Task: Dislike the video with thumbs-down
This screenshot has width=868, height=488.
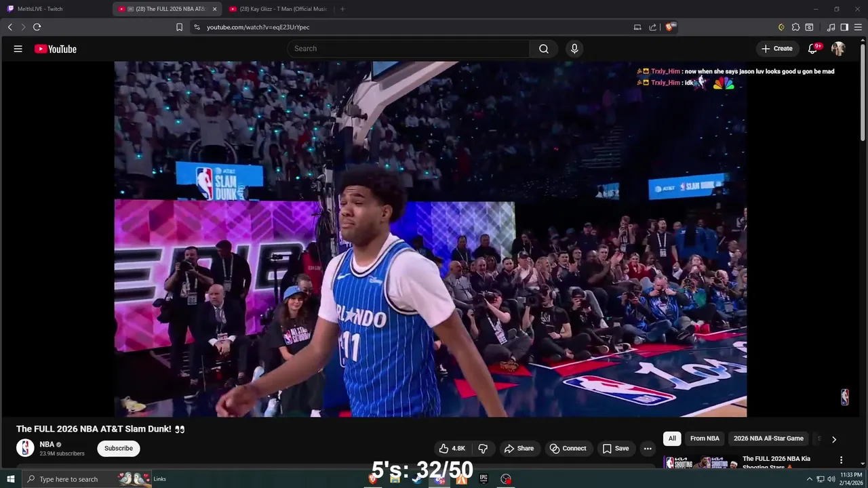Action: (483, 448)
